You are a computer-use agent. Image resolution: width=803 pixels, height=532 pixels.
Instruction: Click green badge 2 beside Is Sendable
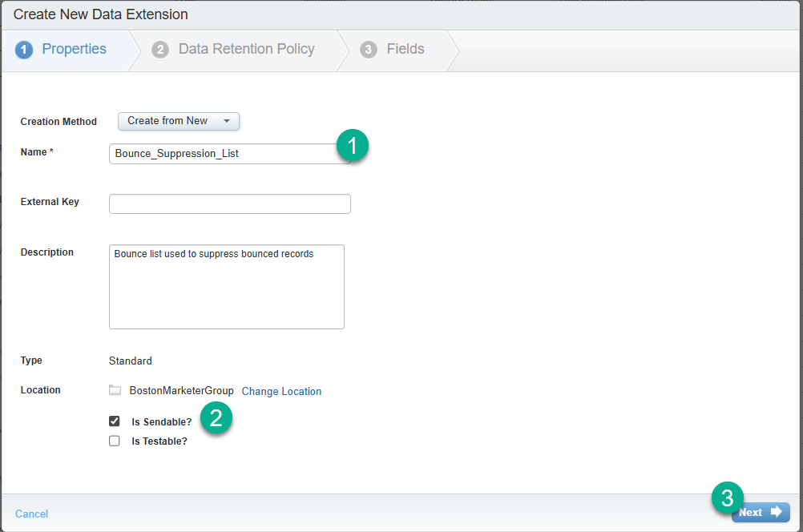coord(216,418)
